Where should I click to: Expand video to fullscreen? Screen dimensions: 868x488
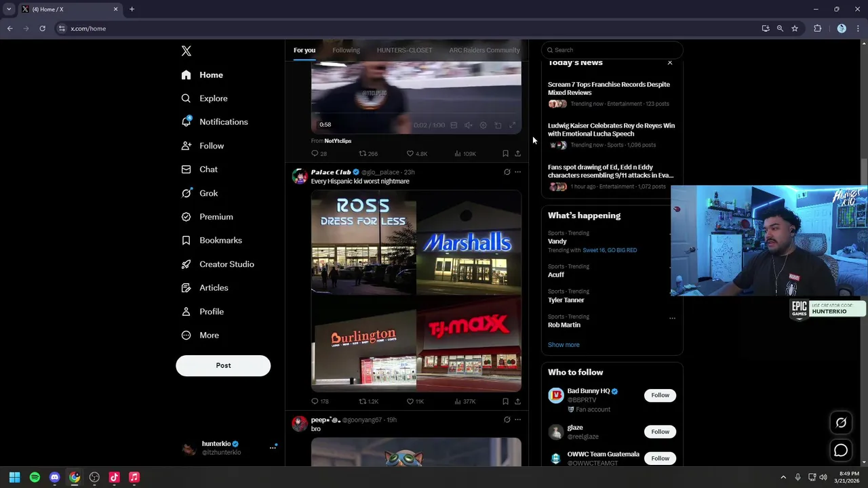coord(513,125)
